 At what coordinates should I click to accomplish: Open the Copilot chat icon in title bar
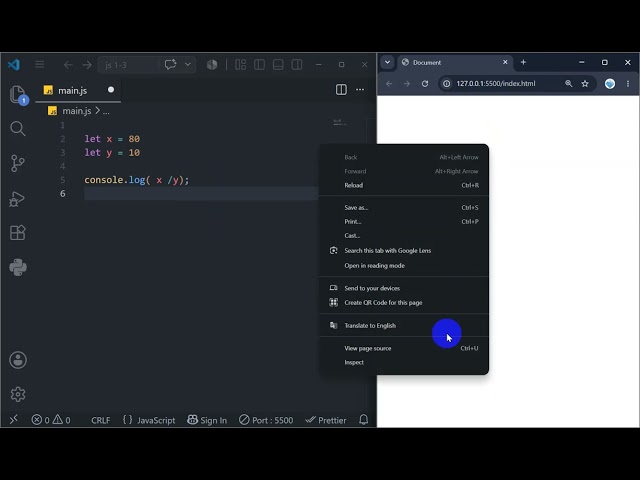tap(170, 64)
